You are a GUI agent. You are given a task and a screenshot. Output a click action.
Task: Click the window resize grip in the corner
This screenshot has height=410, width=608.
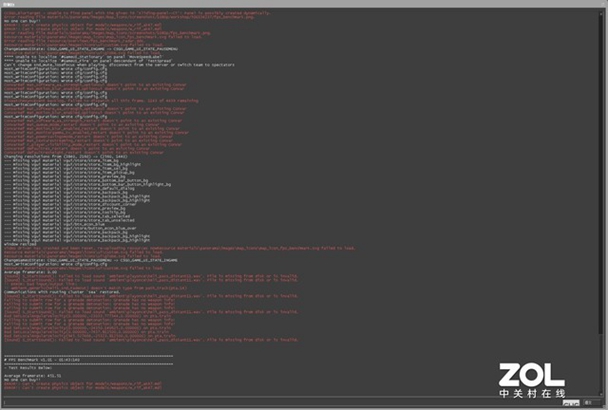pyautogui.click(x=605, y=407)
